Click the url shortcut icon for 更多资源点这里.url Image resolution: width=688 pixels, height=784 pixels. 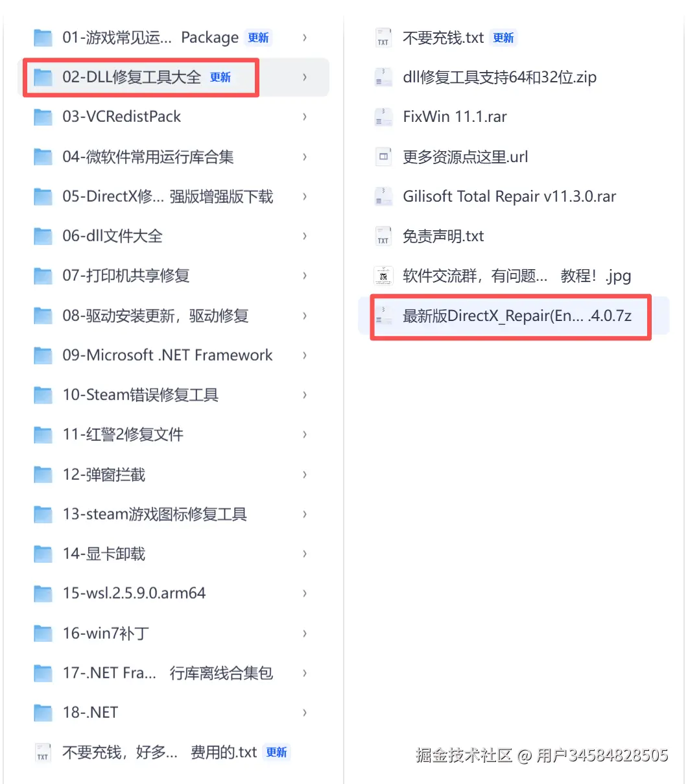[383, 157]
